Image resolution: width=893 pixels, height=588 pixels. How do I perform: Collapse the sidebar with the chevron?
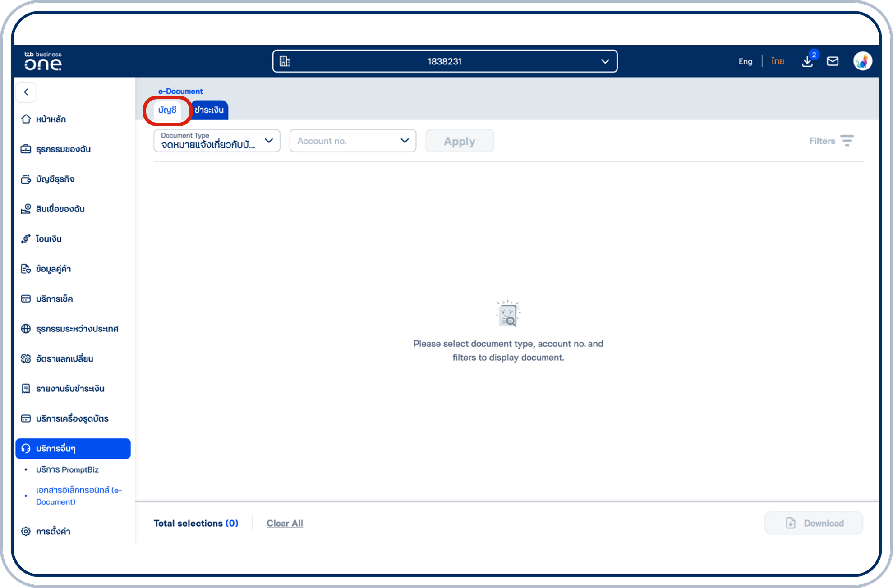pyautogui.click(x=26, y=92)
